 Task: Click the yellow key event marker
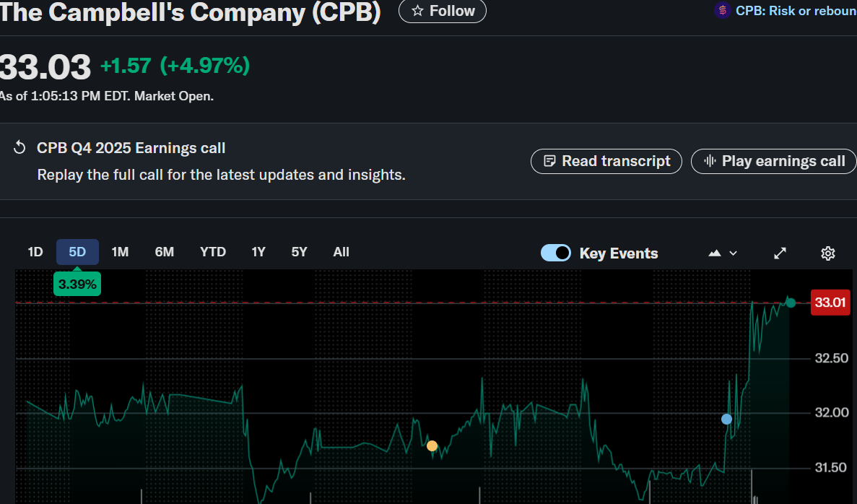point(432,446)
